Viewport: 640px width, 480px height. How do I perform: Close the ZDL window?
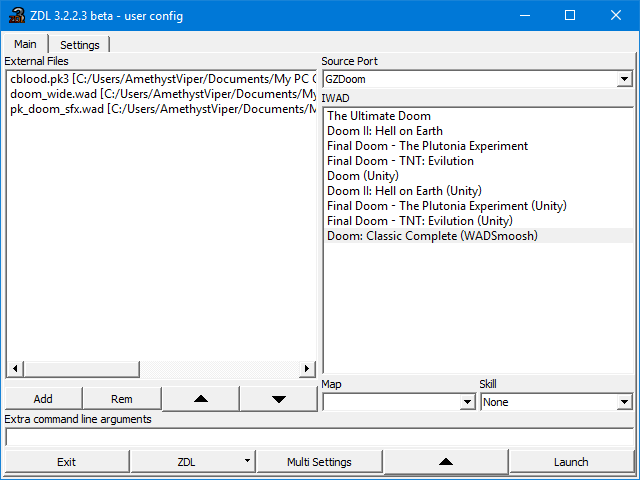[616, 16]
